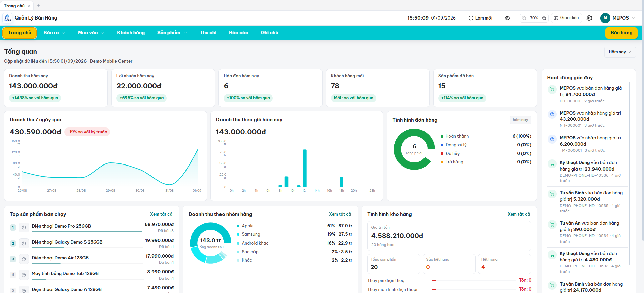644x293 pixels.
Task: Click the Tổng sản phẩm stock tile
Action: [394, 264]
